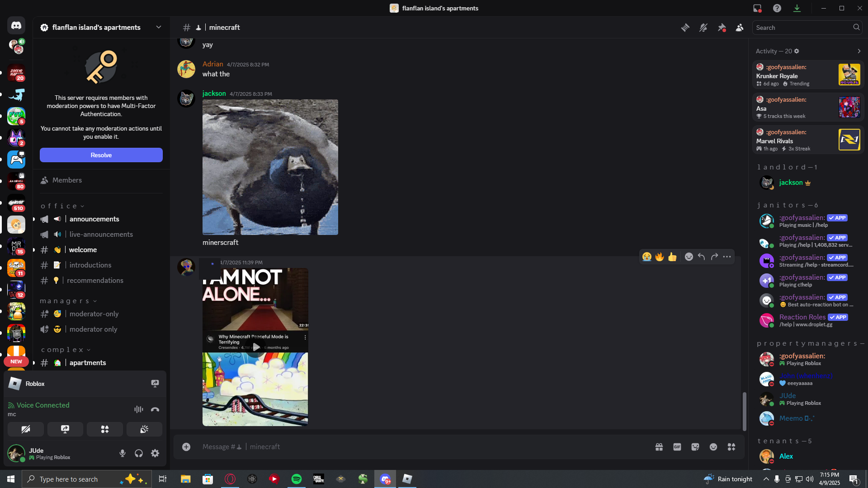Toggle camera on in voice panel
Screen dimensions: 868x488
(26, 429)
